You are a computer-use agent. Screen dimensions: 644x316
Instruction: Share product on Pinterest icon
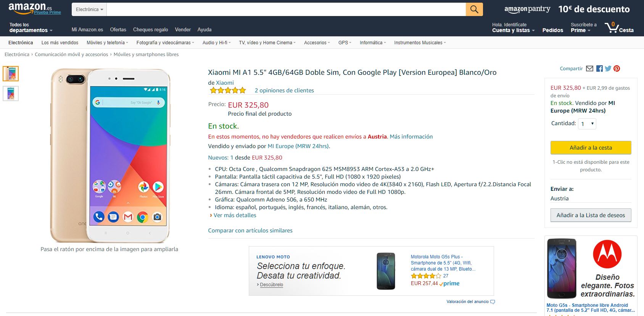click(x=617, y=69)
